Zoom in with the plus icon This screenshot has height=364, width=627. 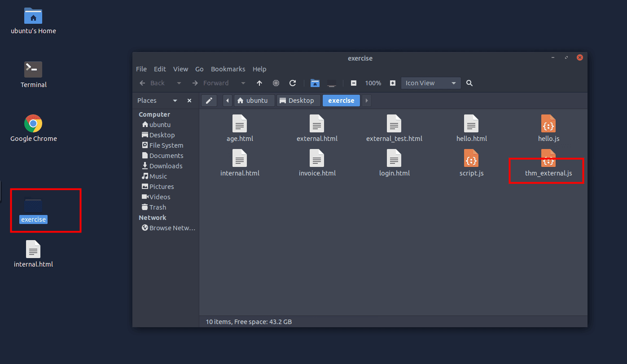click(393, 83)
